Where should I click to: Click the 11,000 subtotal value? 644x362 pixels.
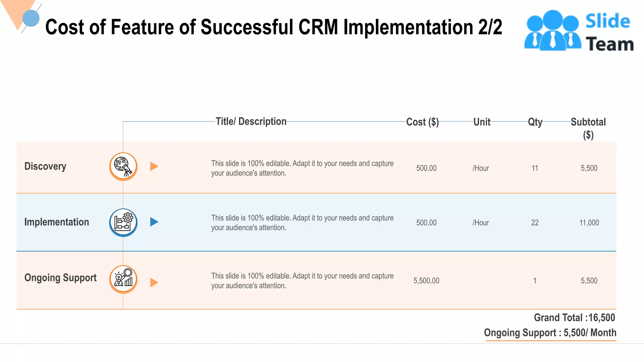589,222
